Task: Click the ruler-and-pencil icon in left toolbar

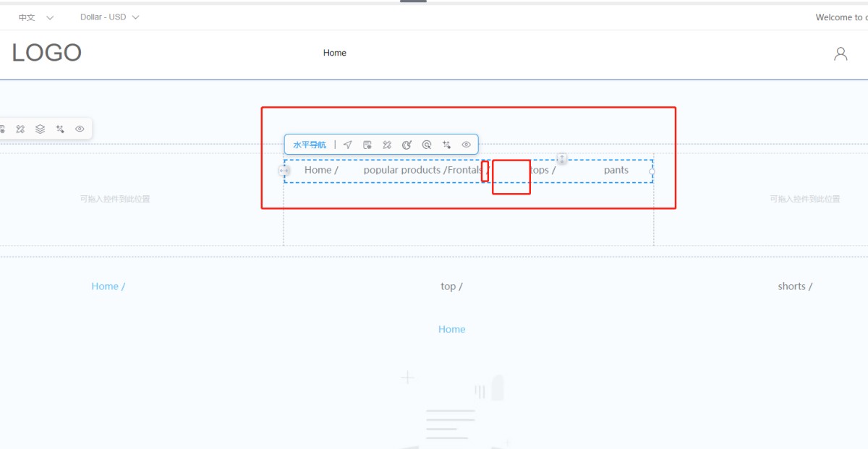Action: pyautogui.click(x=20, y=129)
